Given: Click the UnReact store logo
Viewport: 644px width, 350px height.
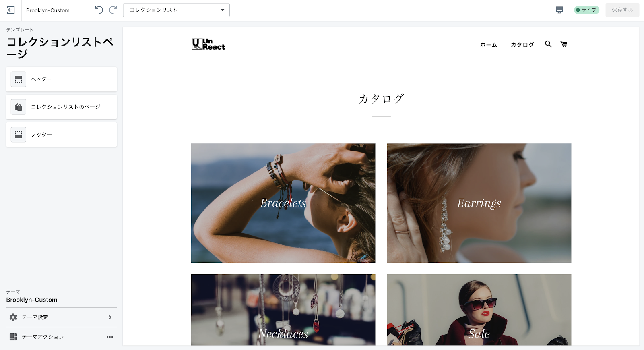Looking at the screenshot, I should pos(208,44).
